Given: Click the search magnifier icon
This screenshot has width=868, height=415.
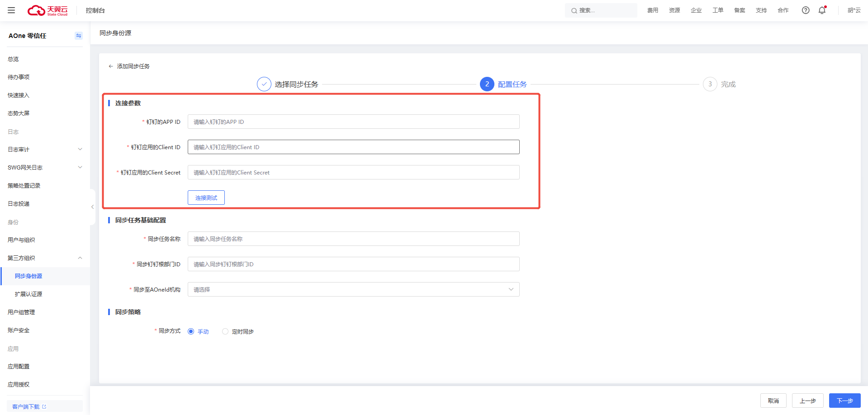Looking at the screenshot, I should tap(574, 11).
